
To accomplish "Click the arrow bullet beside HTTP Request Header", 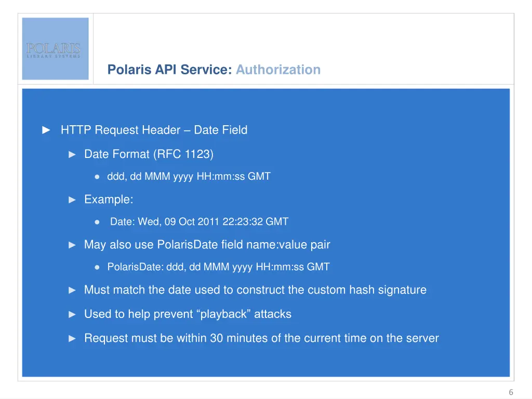I will pyautogui.click(x=46, y=130).
